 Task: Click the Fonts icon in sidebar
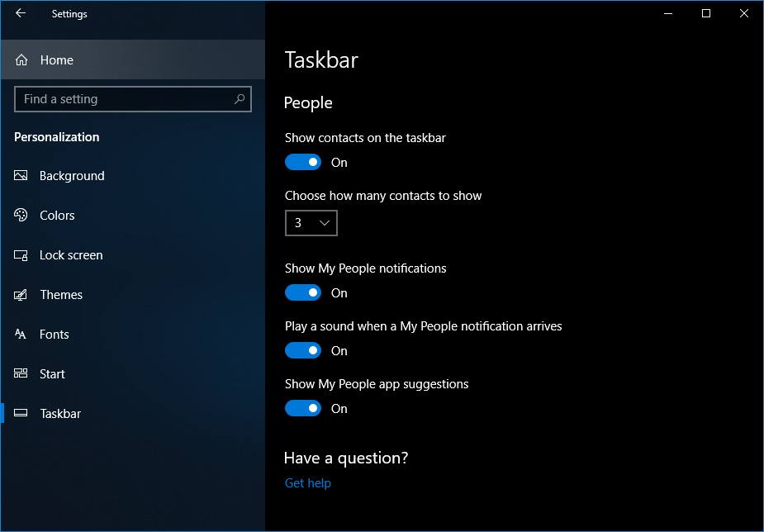(21, 335)
